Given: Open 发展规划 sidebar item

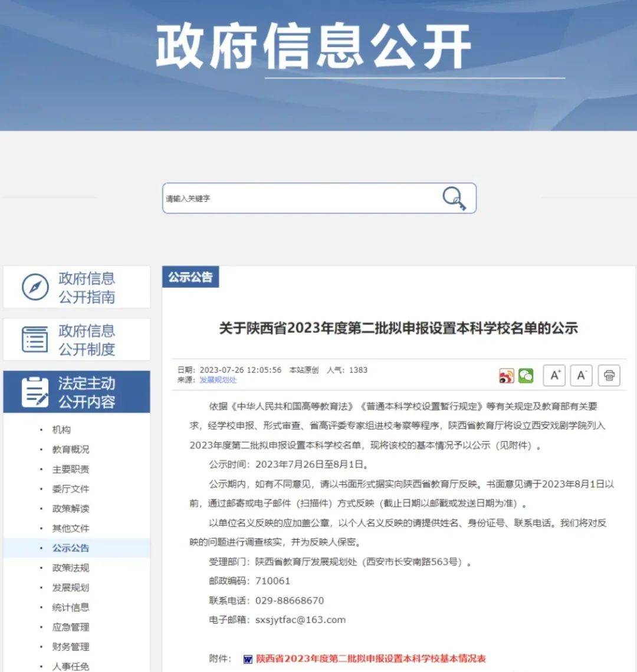Looking at the screenshot, I should click(x=71, y=587).
